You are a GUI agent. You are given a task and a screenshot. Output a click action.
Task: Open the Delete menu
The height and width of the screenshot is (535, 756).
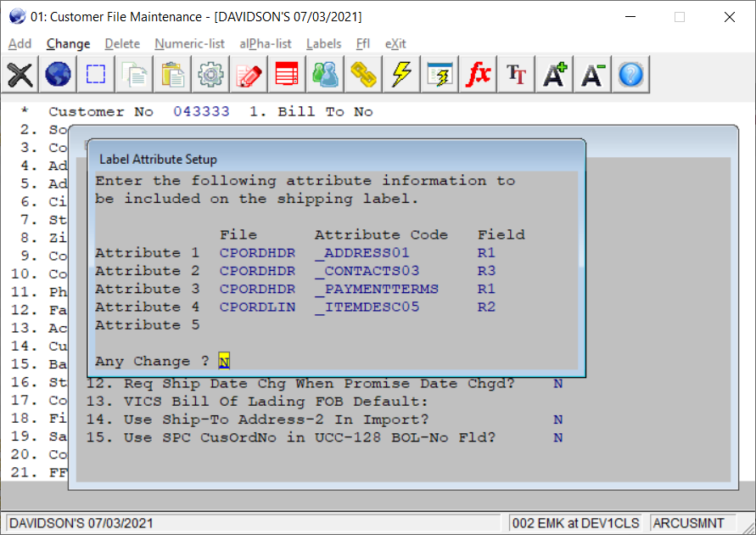point(122,44)
